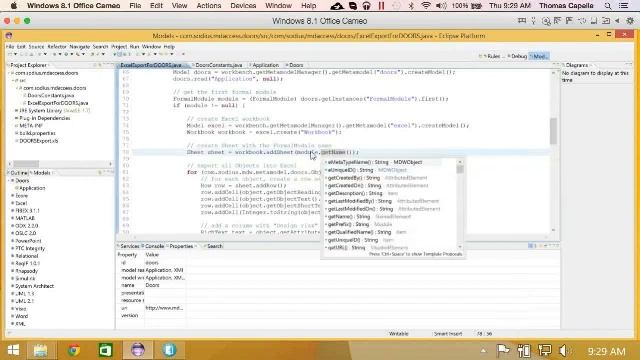
Task: Select the Word model
Action: (x=21, y=316)
